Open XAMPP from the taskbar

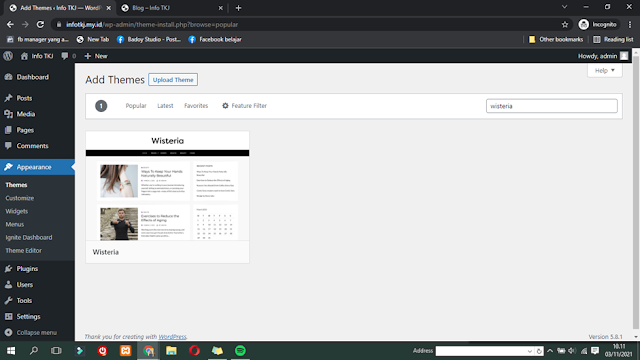[126, 351]
